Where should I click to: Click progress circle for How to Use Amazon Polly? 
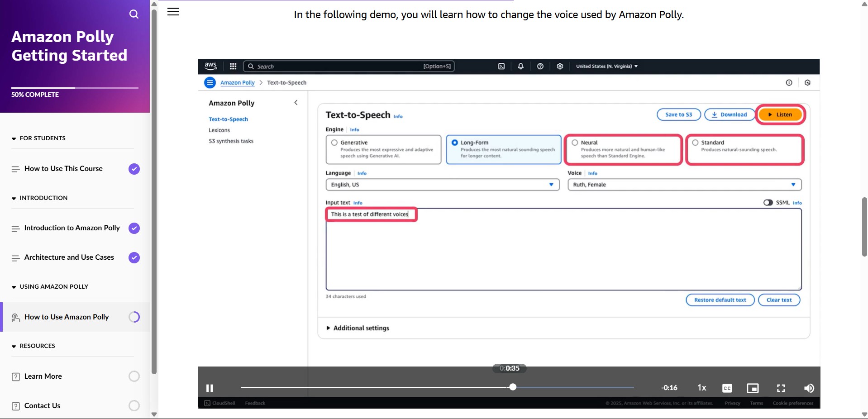point(134,317)
